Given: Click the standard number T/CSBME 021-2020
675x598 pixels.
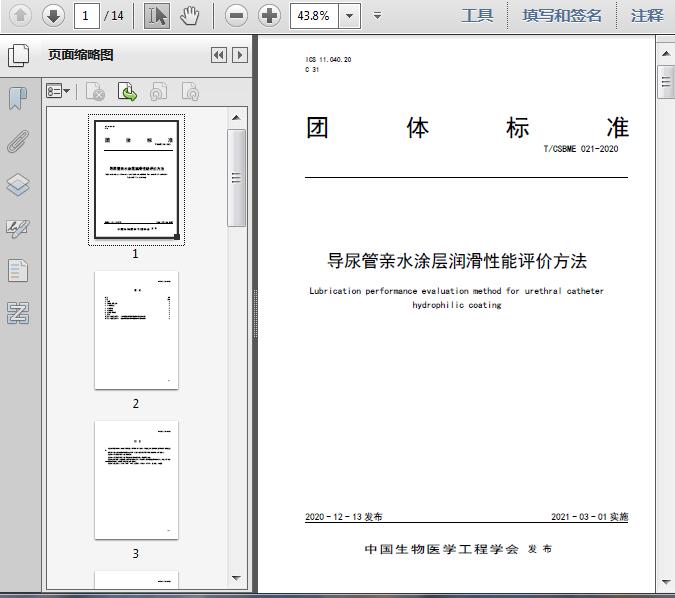Looking at the screenshot, I should (581, 149).
